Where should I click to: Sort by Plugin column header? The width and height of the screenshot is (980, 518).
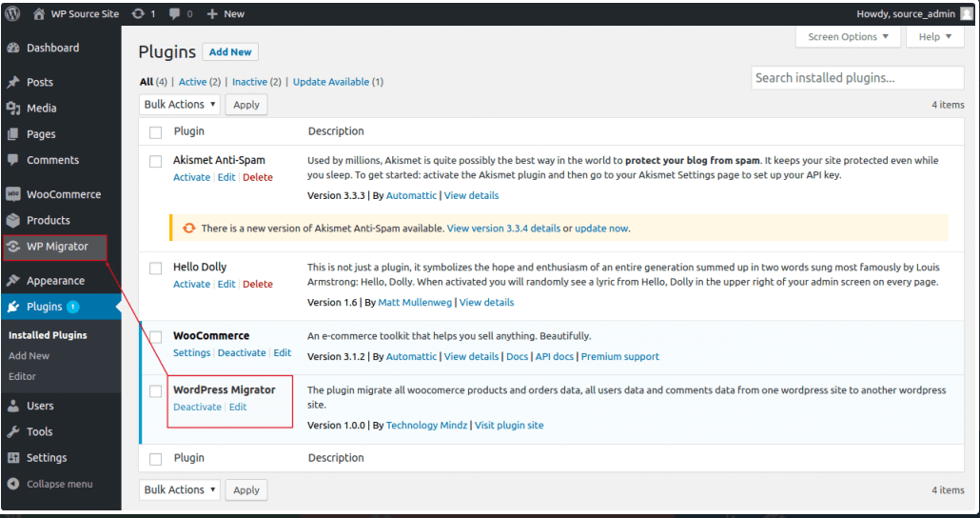pos(188,132)
